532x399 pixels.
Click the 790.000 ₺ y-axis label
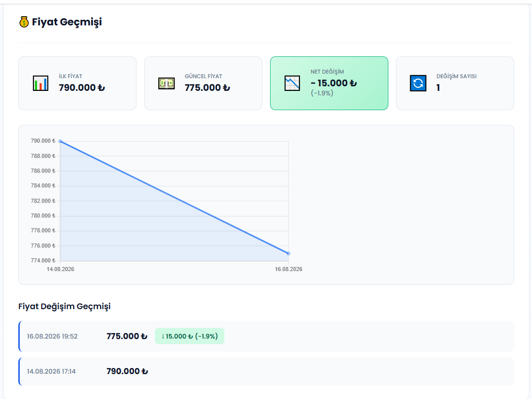point(43,141)
